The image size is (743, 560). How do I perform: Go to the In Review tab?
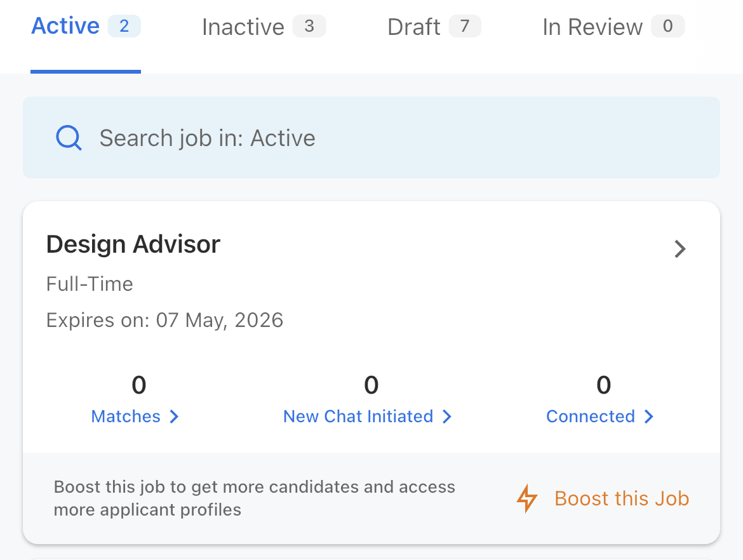pyautogui.click(x=592, y=27)
